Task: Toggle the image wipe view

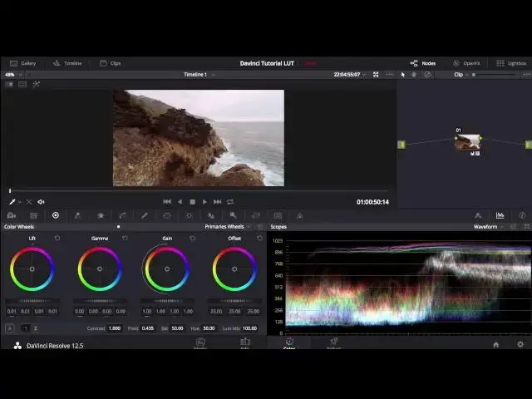Action: click(x=9, y=84)
